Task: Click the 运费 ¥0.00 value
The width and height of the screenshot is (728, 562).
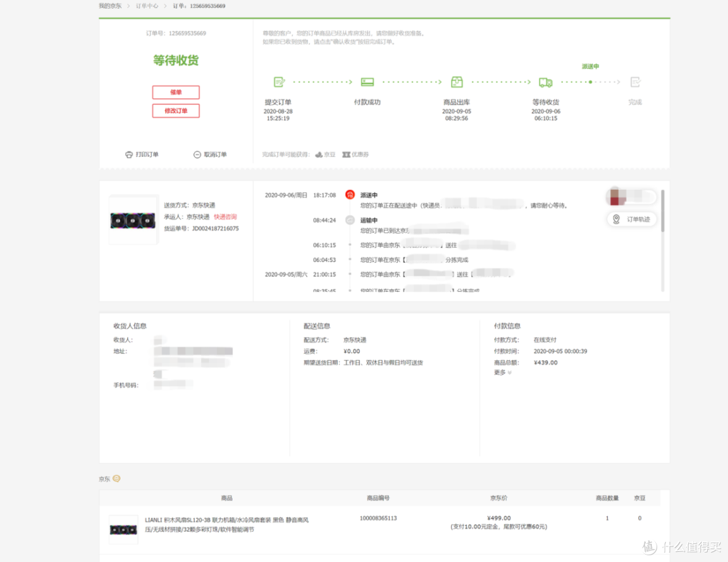Action: click(351, 351)
